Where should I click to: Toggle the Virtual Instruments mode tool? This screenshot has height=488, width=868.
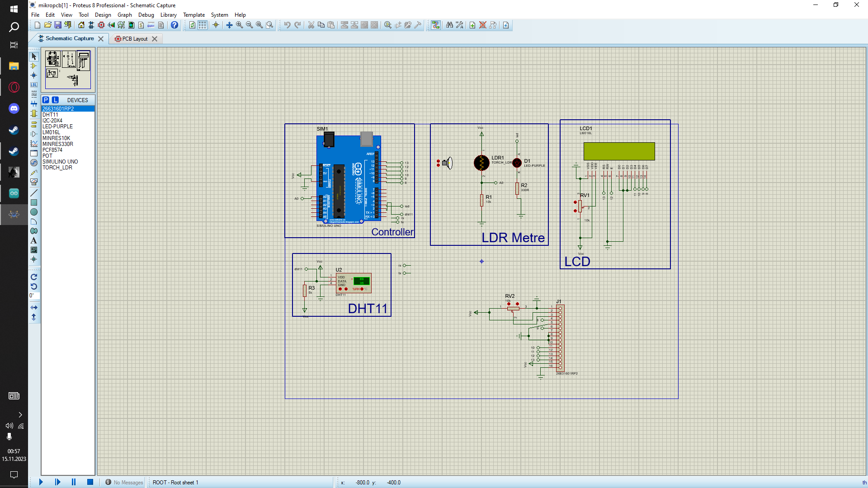[x=33, y=182]
